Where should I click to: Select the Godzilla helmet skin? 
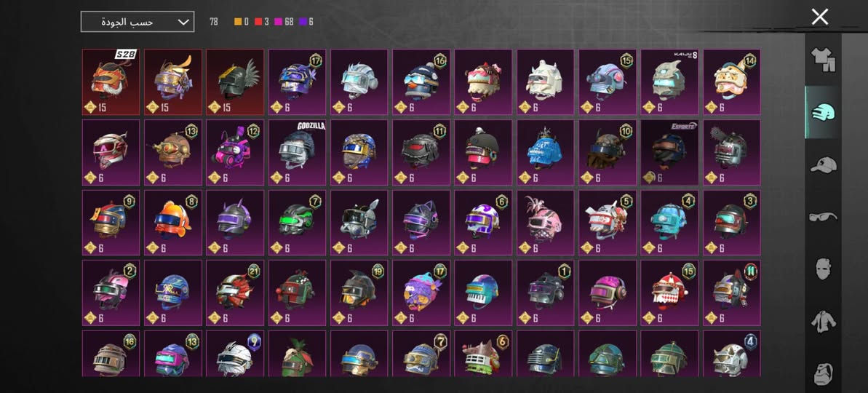pos(297,152)
